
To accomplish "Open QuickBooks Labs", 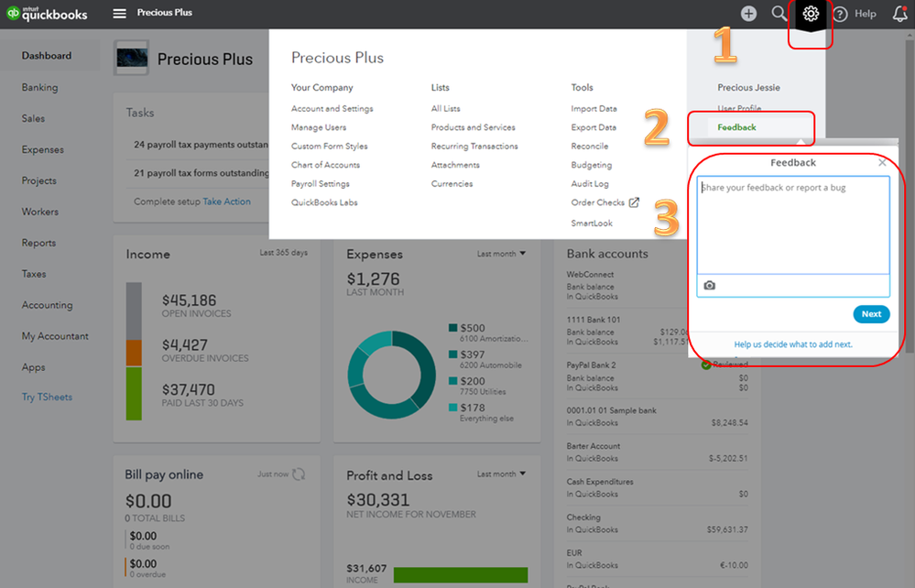I will coord(324,202).
